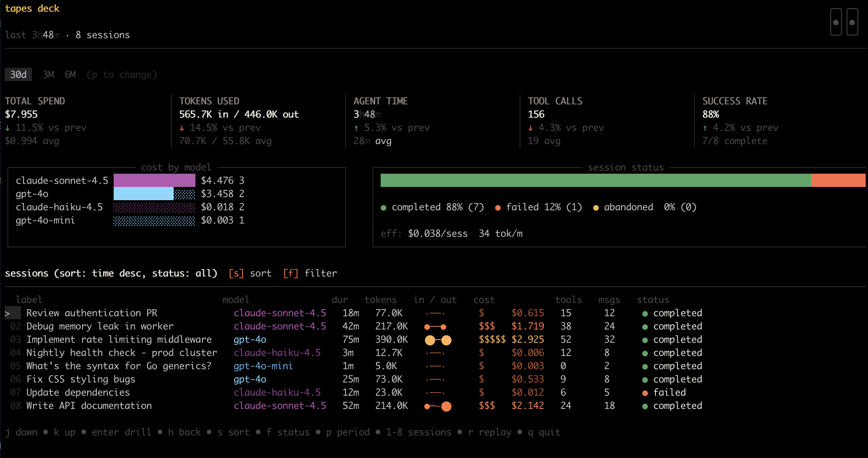Click the msgs column header
The image size is (868, 458).
(x=609, y=299)
